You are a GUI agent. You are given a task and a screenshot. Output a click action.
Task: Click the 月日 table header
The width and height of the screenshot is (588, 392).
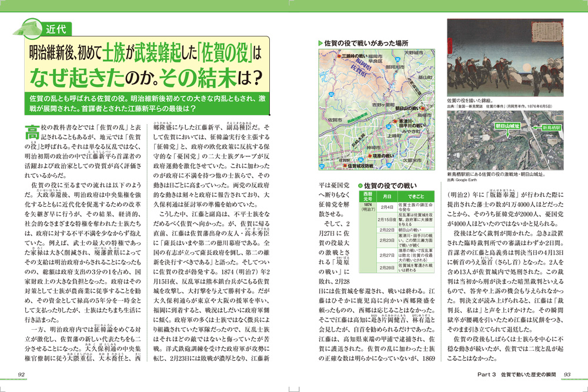(x=387, y=196)
